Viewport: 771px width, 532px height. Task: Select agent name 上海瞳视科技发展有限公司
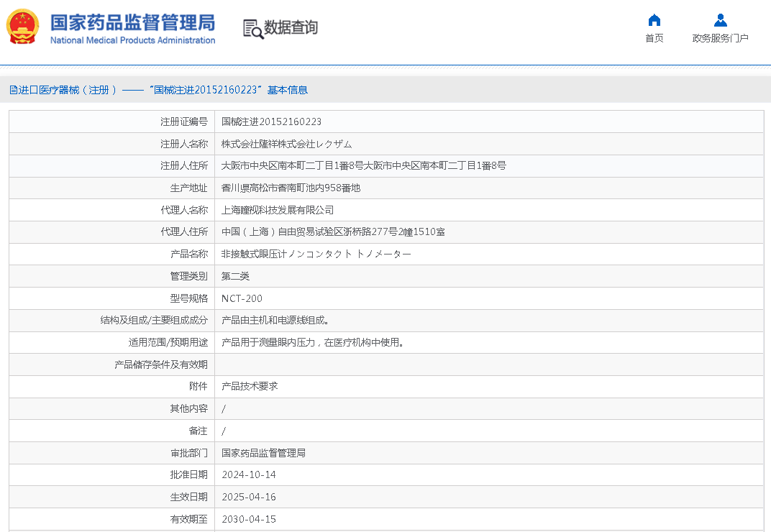tap(278, 210)
